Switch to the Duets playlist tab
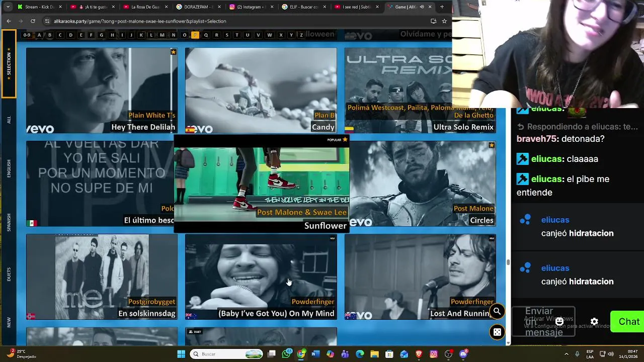The height and width of the screenshot is (362, 644). pyautogui.click(x=9, y=274)
